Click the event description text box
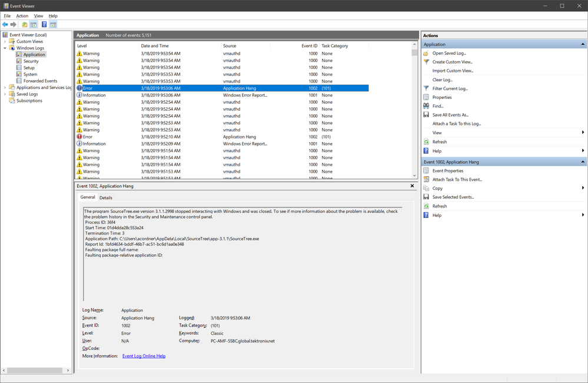The image size is (588, 383). coord(242,254)
